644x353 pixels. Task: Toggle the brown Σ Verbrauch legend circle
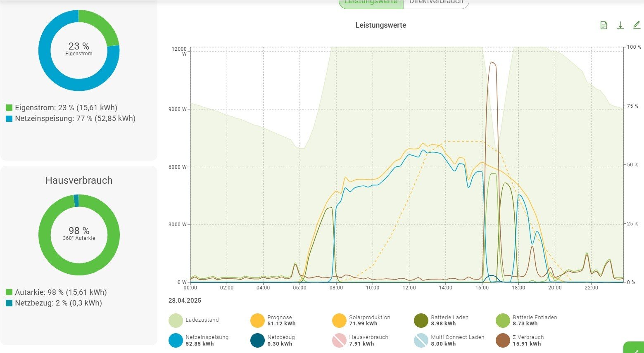(503, 340)
